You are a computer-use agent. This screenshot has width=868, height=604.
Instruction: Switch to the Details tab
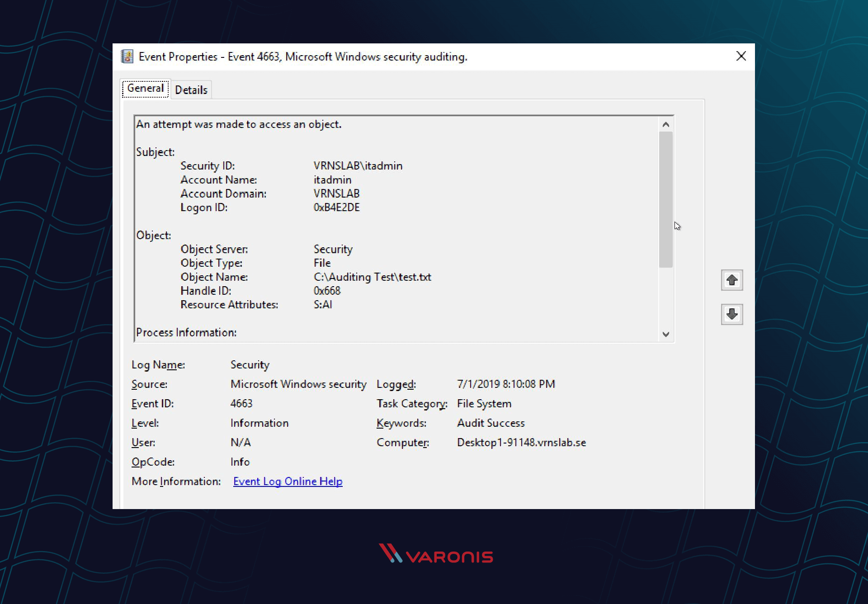click(191, 89)
